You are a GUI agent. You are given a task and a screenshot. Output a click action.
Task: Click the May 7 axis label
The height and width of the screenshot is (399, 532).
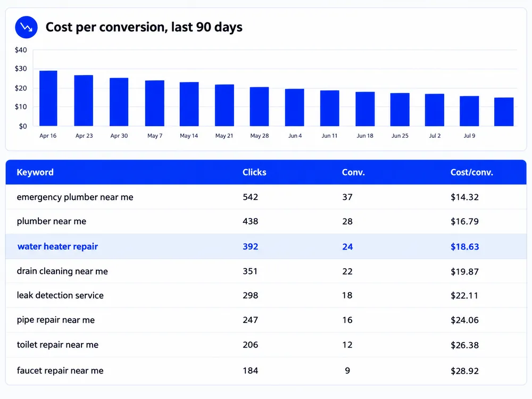click(155, 136)
